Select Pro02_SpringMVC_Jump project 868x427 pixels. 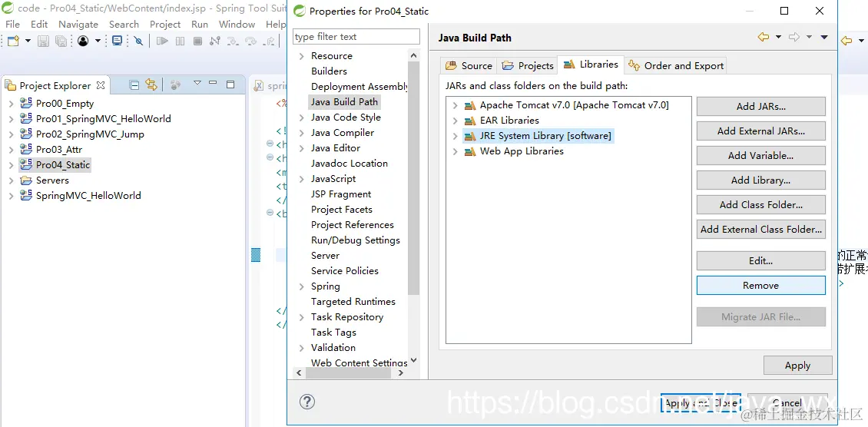(90, 134)
